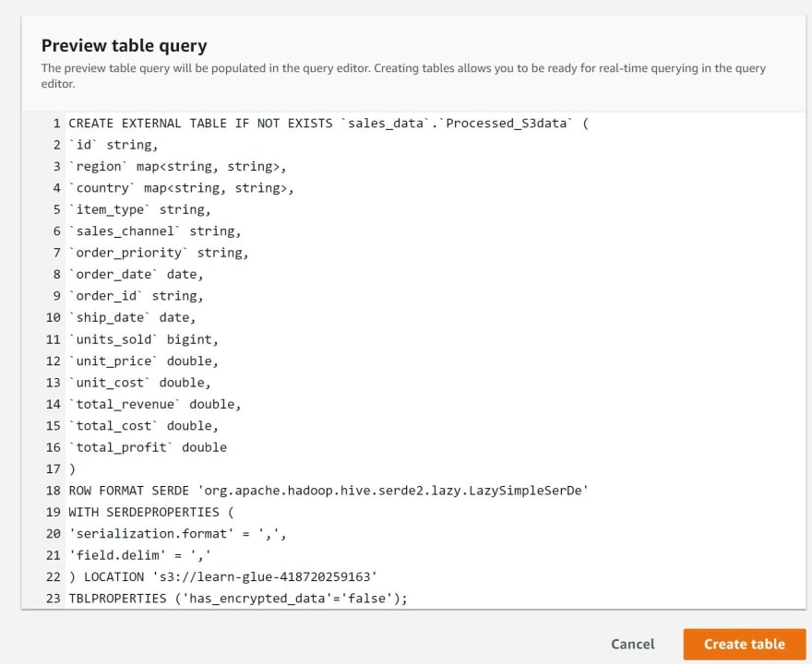Screen dimensions: 812x664
Task: Click the ROW FORMAT SERDE line
Action: point(328,490)
